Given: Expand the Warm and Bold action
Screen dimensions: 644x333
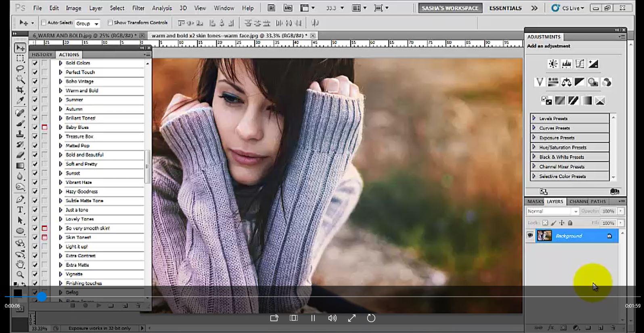Looking at the screenshot, I should coord(61,90).
